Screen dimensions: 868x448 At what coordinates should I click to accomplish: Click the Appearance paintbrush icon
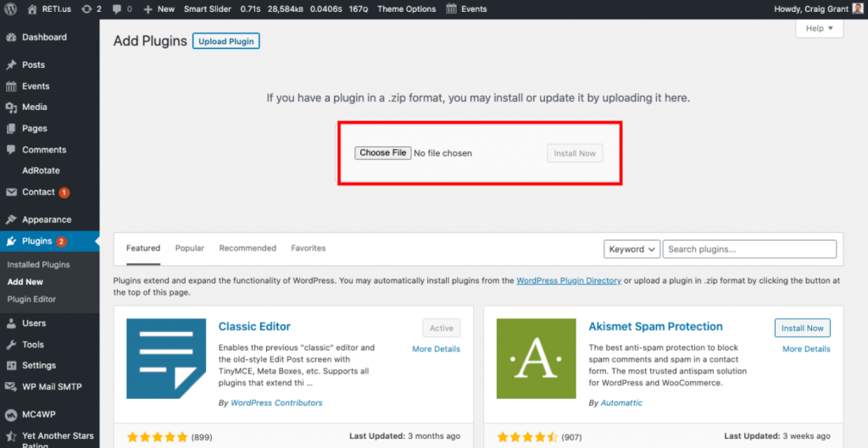(x=11, y=219)
